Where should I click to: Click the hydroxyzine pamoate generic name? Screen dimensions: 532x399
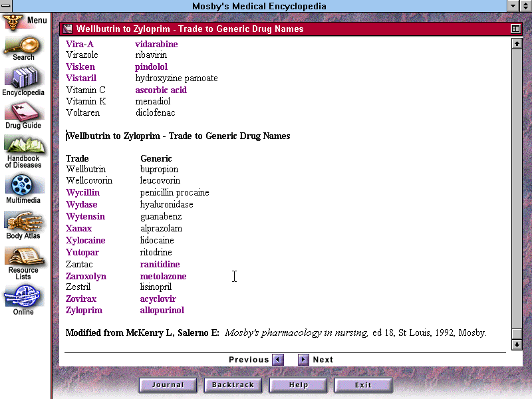click(176, 78)
